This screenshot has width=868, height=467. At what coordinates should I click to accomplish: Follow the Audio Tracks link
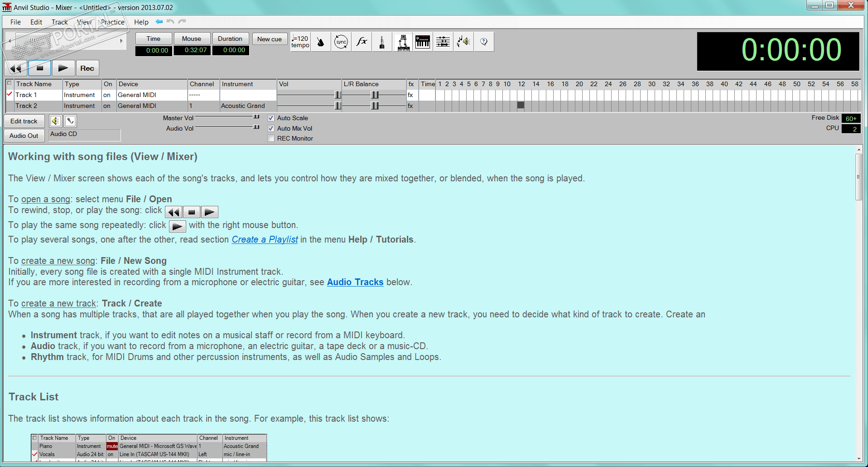(x=355, y=282)
